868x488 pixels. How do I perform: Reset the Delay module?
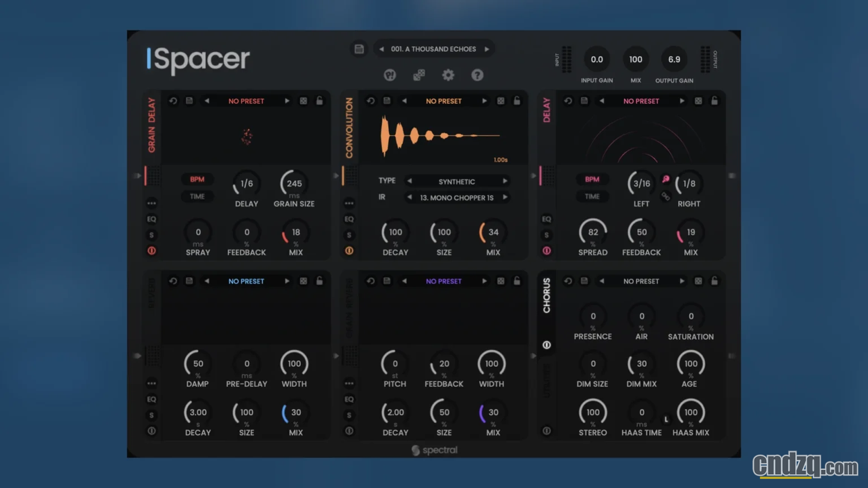(568, 101)
